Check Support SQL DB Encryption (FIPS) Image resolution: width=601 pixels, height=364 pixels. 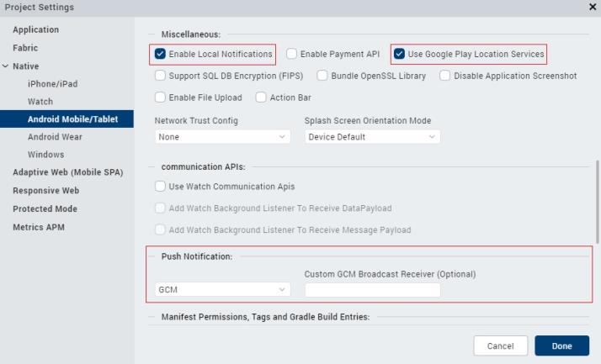pos(161,76)
